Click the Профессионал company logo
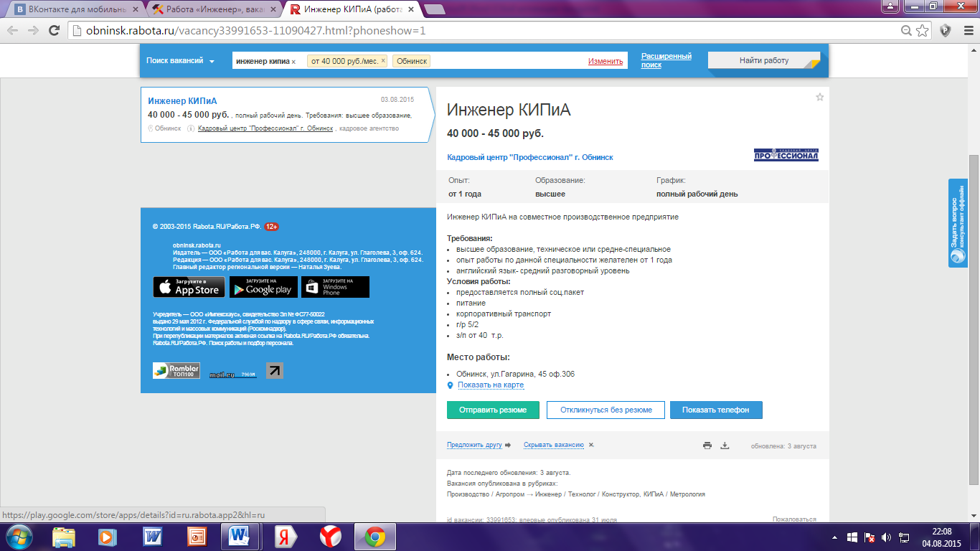The image size is (980, 551). coord(786,155)
